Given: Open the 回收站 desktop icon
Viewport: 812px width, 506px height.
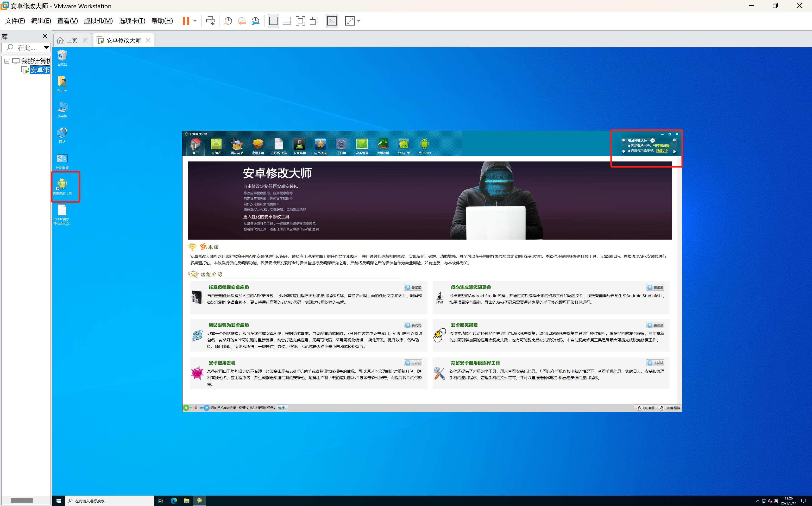Looking at the screenshot, I should pyautogui.click(x=62, y=58).
